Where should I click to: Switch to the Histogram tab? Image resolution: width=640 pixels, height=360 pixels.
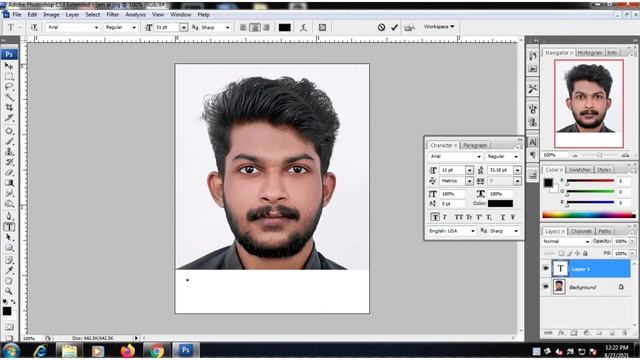point(590,53)
